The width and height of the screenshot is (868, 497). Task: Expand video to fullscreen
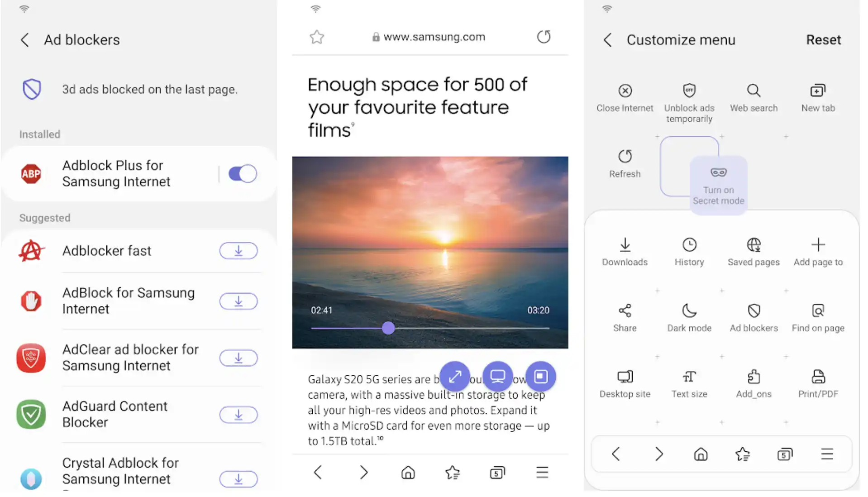point(455,377)
